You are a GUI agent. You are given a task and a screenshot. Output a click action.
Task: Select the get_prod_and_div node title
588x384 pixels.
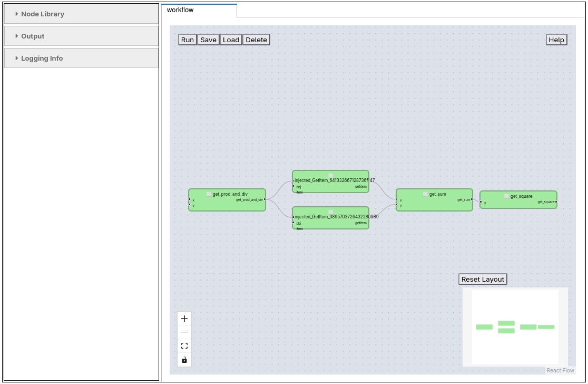[x=230, y=194]
